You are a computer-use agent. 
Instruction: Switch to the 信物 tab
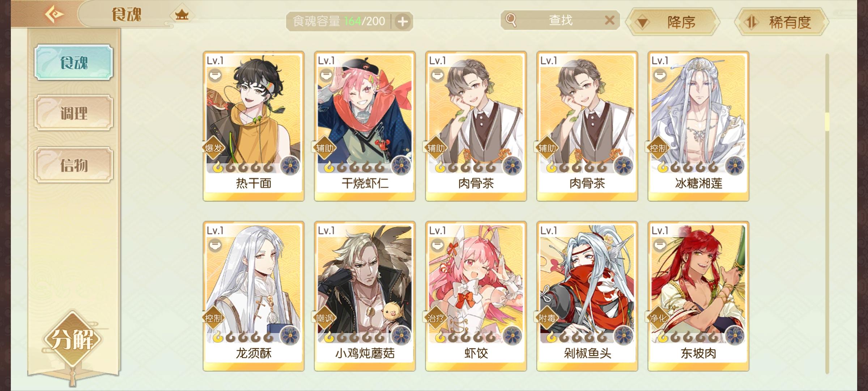pyautogui.click(x=74, y=165)
